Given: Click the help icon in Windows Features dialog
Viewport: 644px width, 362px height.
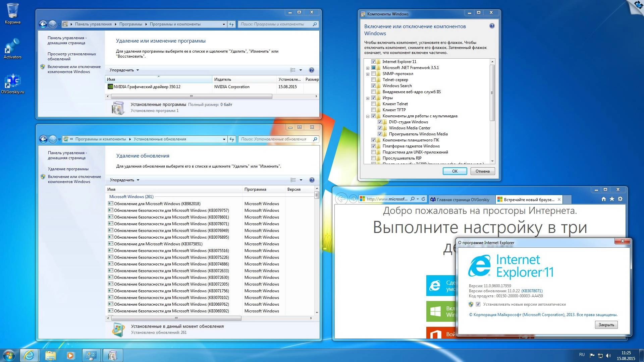Looking at the screenshot, I should pos(492,26).
